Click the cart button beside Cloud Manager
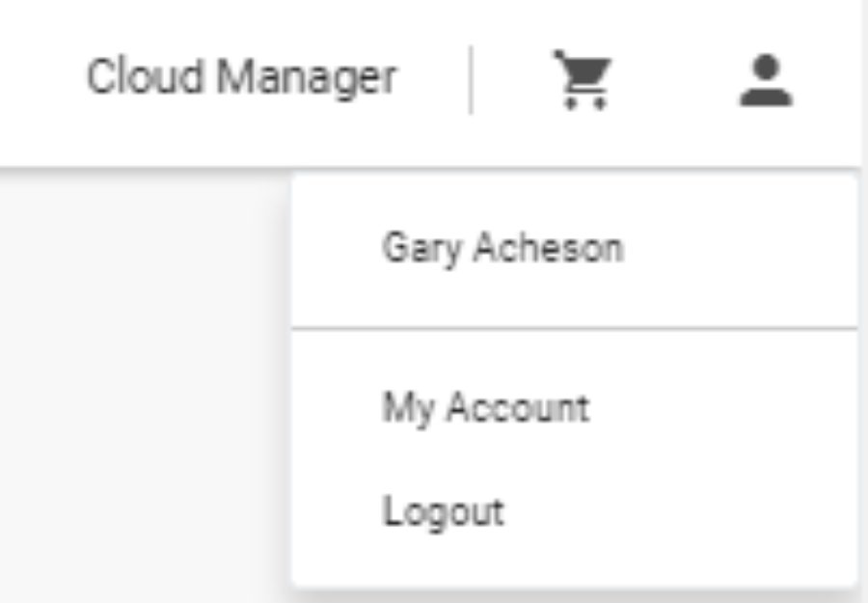The width and height of the screenshot is (868, 603). pyautogui.click(x=583, y=80)
